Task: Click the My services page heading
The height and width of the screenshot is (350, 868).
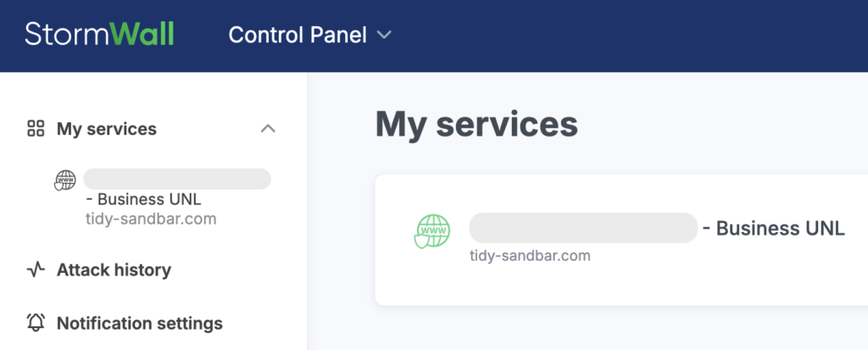Action: point(476,125)
